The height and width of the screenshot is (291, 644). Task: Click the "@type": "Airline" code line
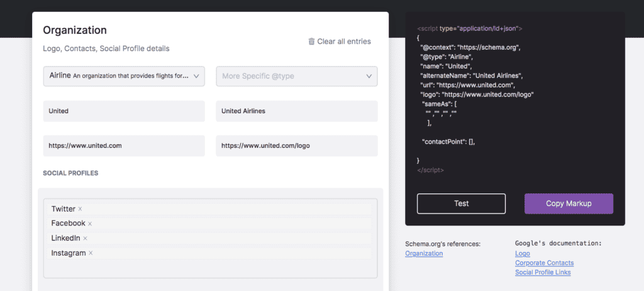coord(447,57)
